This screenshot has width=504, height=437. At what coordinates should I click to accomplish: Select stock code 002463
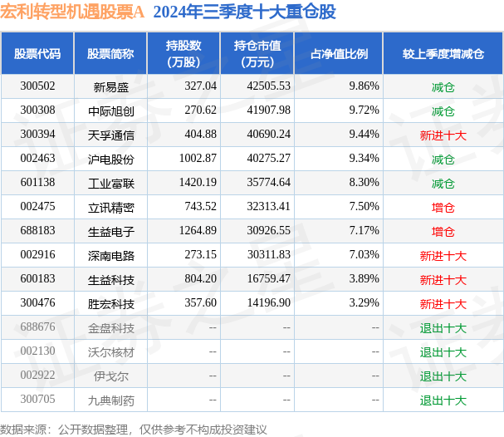point(37,159)
